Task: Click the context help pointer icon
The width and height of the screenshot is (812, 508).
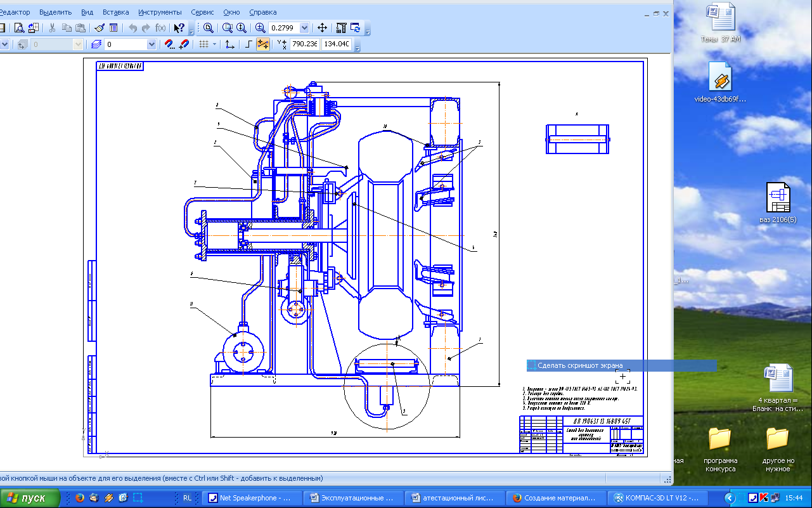Action: 179,28
